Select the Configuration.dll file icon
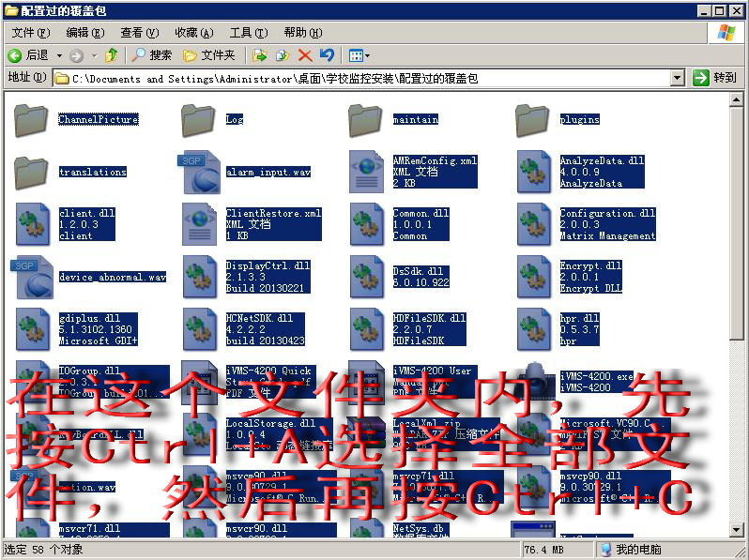 click(x=533, y=224)
